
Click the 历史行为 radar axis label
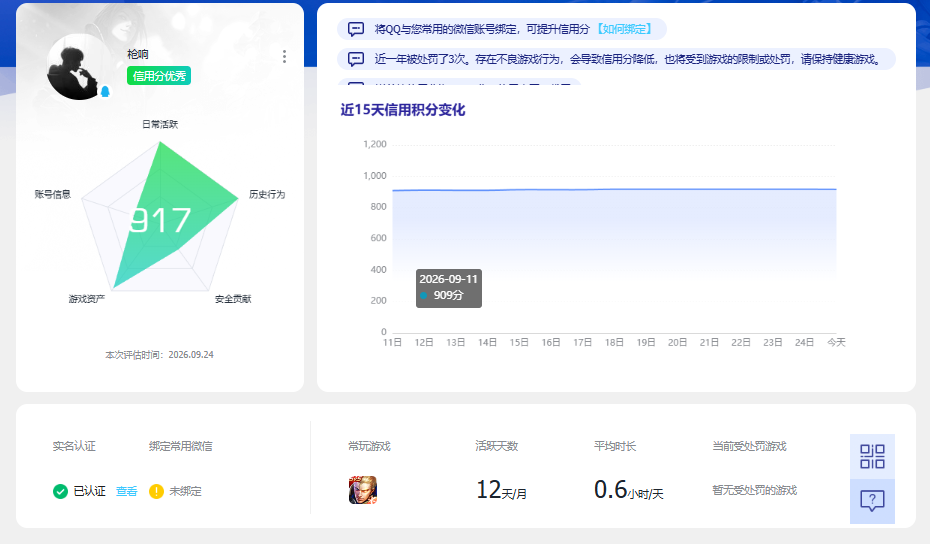coord(267,194)
